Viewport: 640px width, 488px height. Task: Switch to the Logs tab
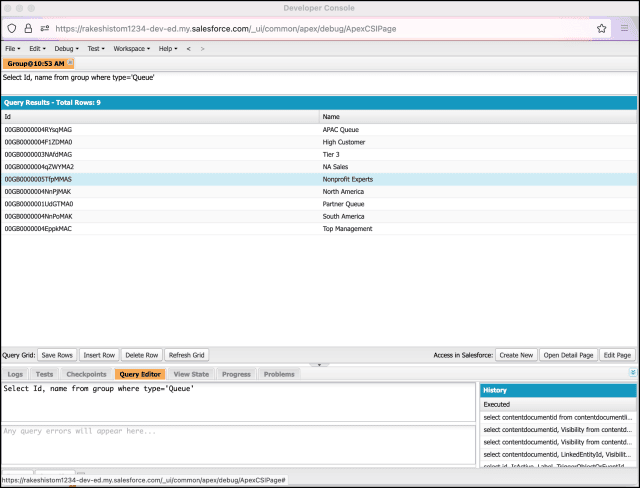(15, 374)
